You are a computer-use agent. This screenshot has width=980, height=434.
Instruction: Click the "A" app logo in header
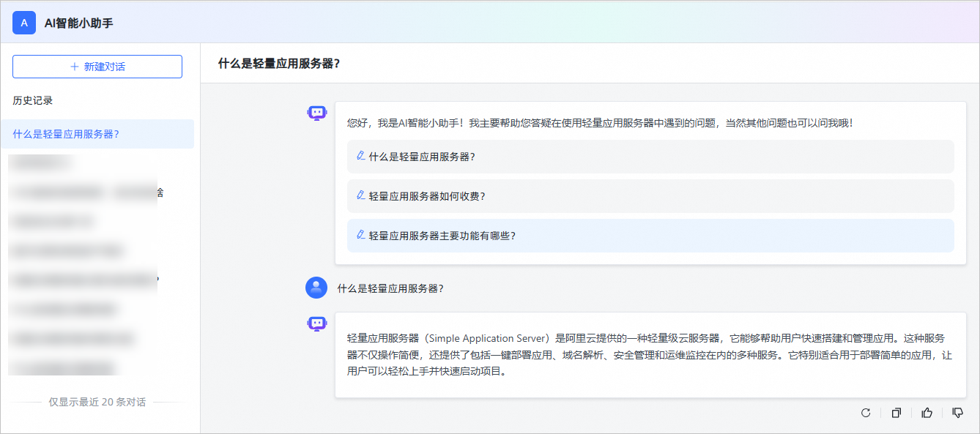click(x=23, y=23)
